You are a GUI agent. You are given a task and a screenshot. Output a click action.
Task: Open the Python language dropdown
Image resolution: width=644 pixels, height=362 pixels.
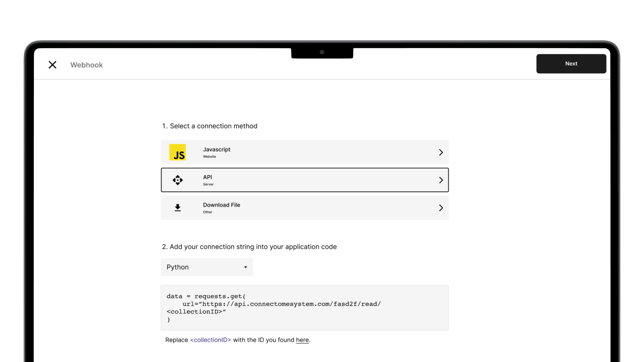click(x=207, y=267)
